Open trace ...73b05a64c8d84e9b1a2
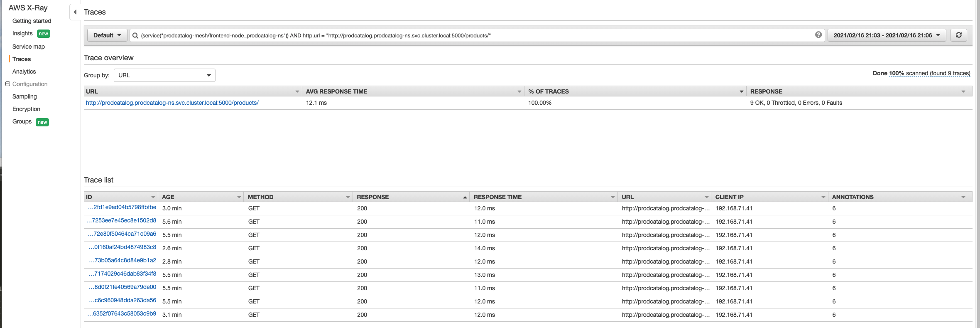 click(123, 260)
